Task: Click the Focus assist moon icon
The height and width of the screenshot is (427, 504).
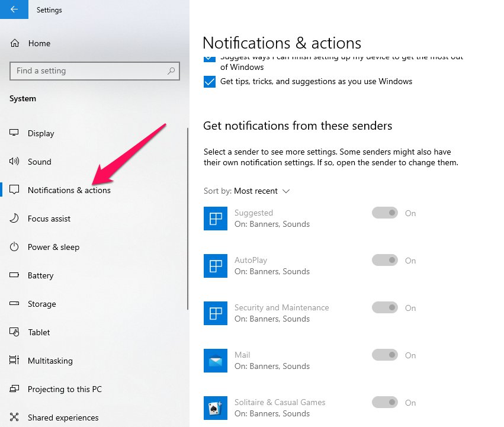Action: click(x=15, y=219)
